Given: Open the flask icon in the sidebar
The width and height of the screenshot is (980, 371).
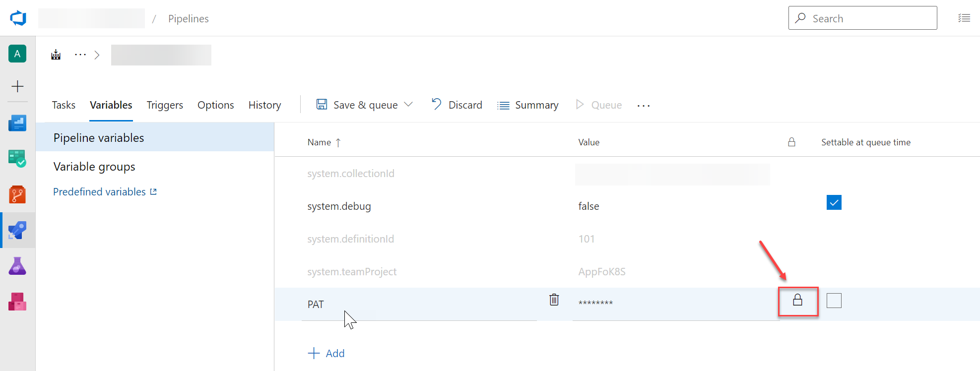Looking at the screenshot, I should click(17, 266).
